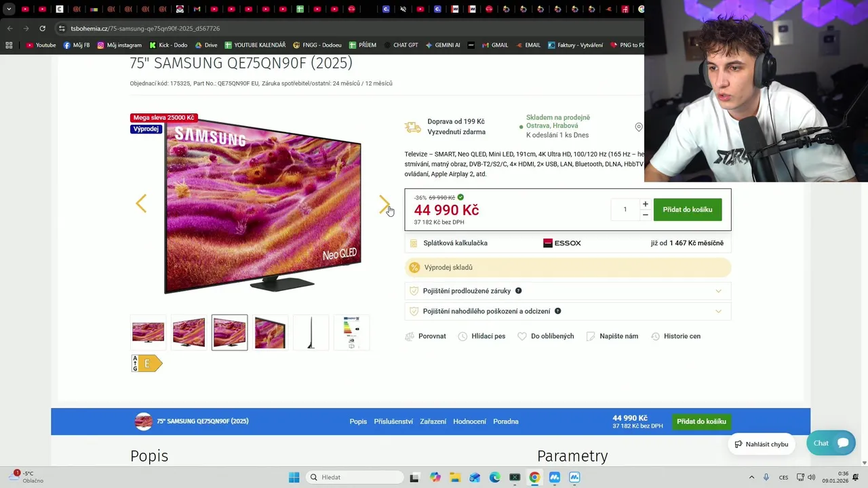The width and height of the screenshot is (868, 488).
Task: Go back in browser
Action: 9,28
